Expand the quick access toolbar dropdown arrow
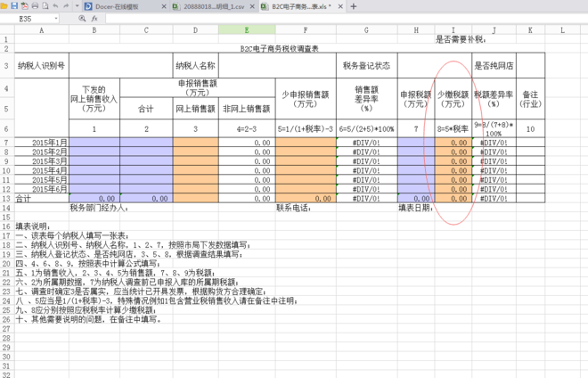 [x=77, y=6]
